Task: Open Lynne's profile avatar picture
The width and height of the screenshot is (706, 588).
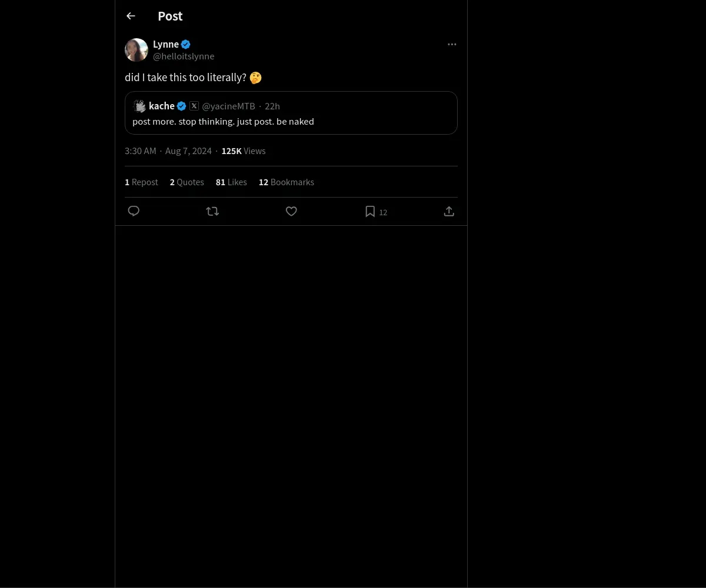Action: click(136, 50)
